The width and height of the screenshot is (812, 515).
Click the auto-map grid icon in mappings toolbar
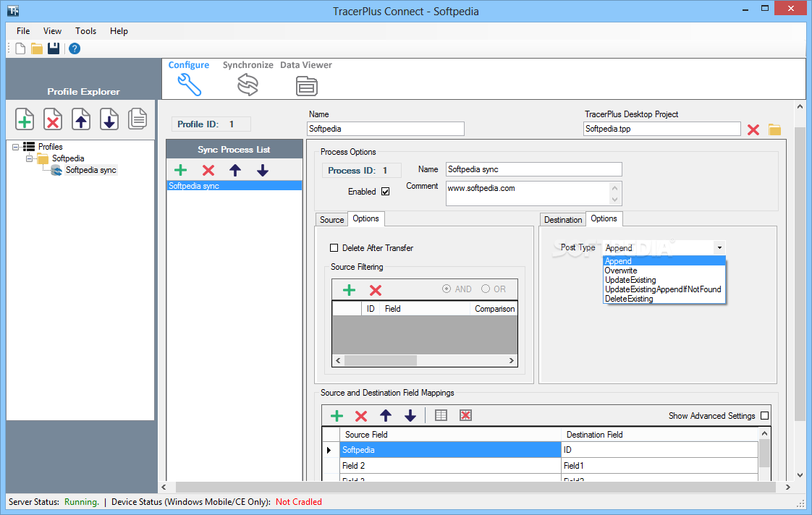(x=441, y=415)
